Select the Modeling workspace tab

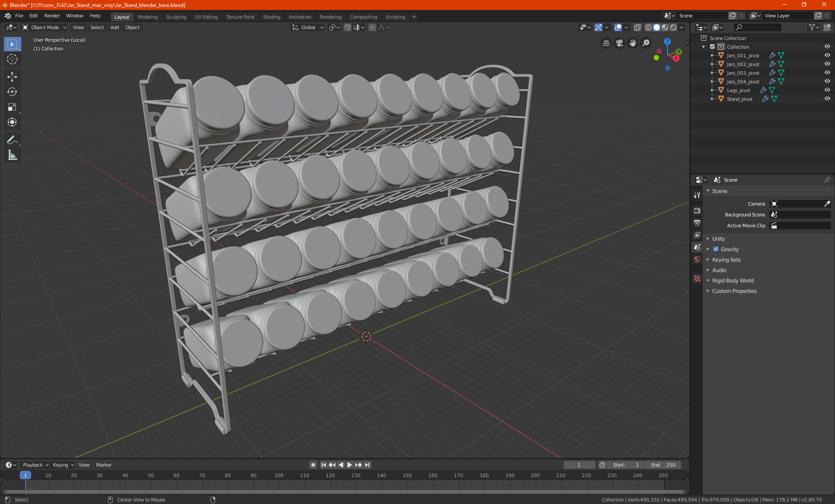pyautogui.click(x=147, y=16)
